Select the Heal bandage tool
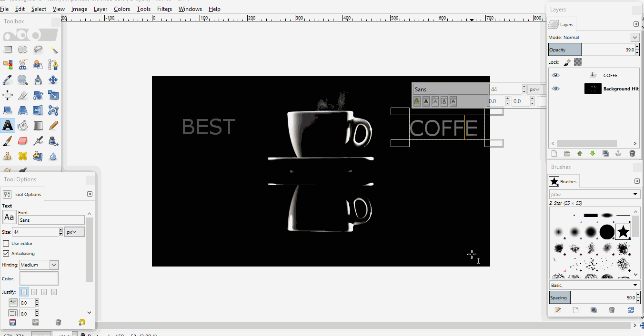Viewport: 644px width, 336px height. click(23, 156)
